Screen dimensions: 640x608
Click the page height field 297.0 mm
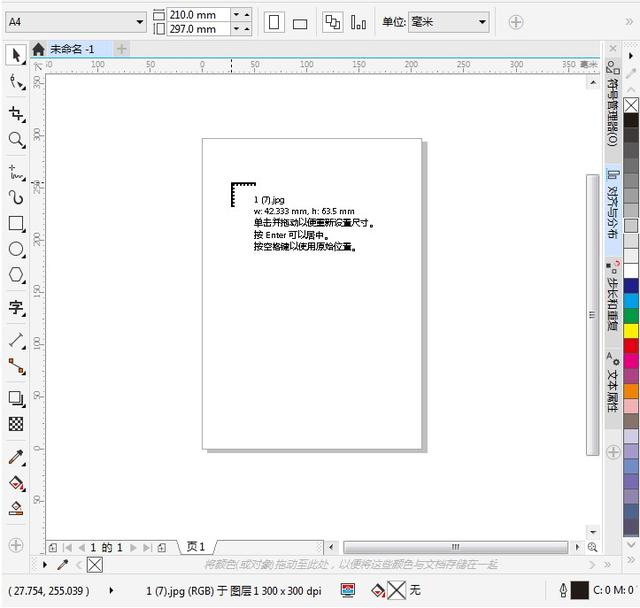pyautogui.click(x=198, y=29)
